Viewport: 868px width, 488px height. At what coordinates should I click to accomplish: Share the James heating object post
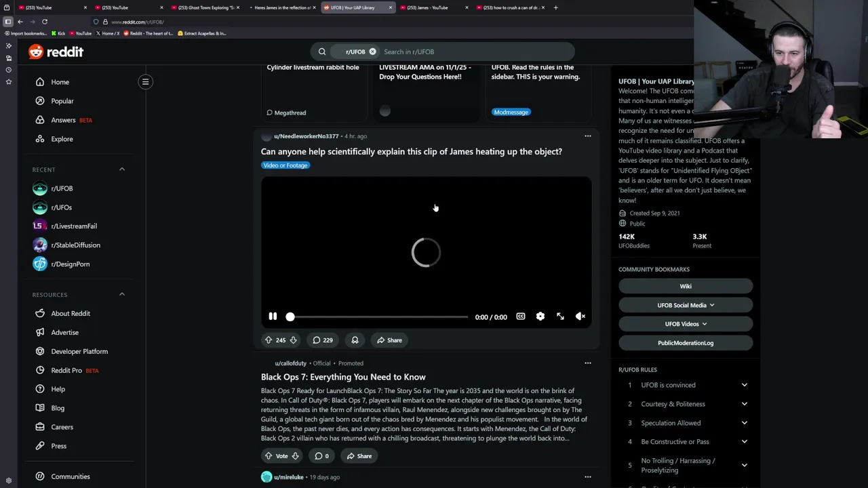(x=389, y=340)
